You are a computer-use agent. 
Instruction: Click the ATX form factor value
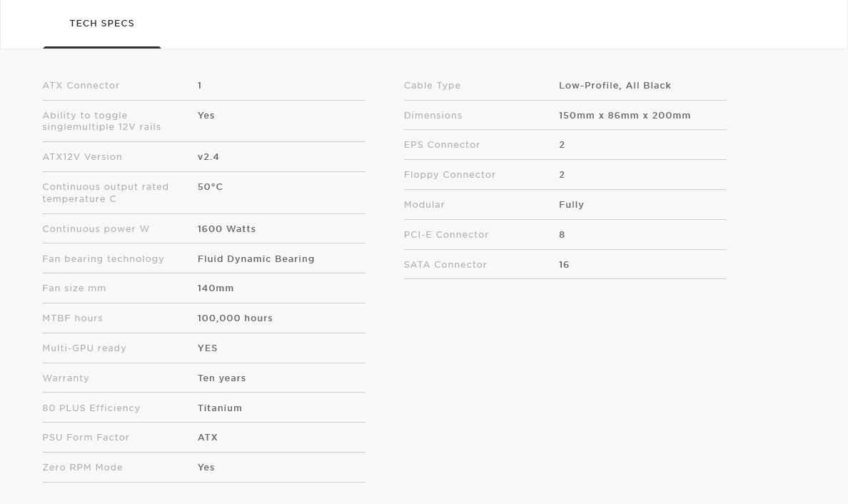[207, 438]
